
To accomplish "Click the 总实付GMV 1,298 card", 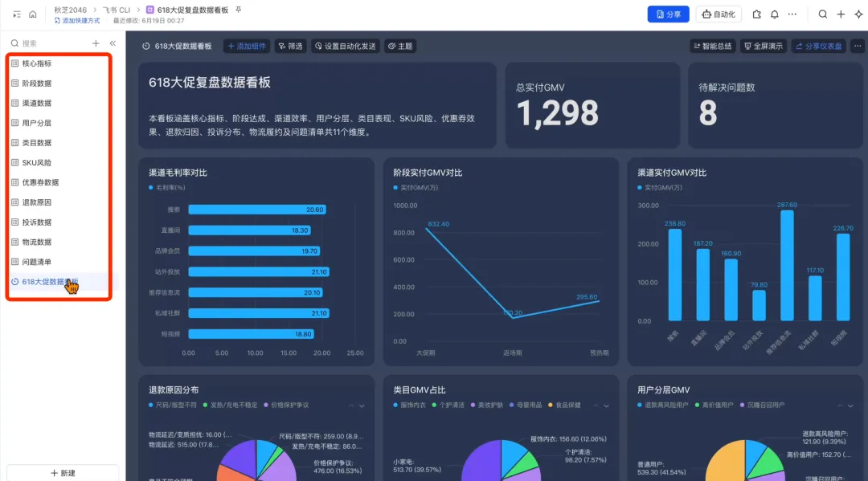I will tap(592, 105).
